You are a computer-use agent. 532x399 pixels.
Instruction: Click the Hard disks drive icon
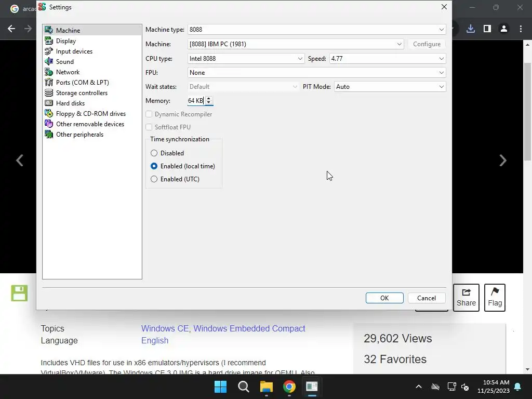pyautogui.click(x=49, y=103)
